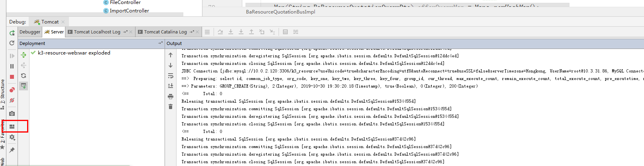Drop frame toolbar icon
The image size is (644, 166).
[x=261, y=32]
